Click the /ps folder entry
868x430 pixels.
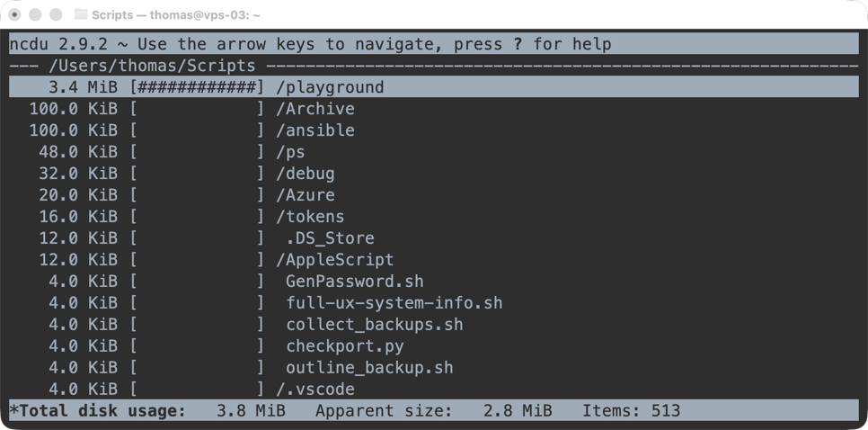point(290,152)
